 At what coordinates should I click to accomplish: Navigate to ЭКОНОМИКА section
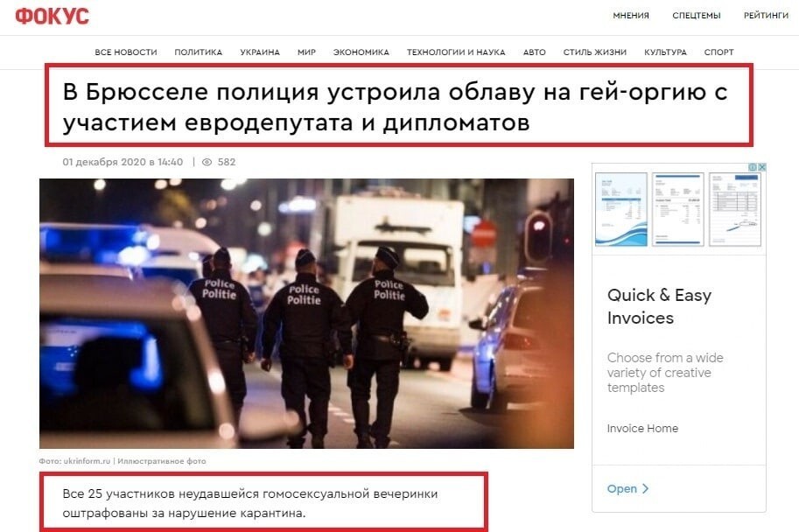[361, 52]
